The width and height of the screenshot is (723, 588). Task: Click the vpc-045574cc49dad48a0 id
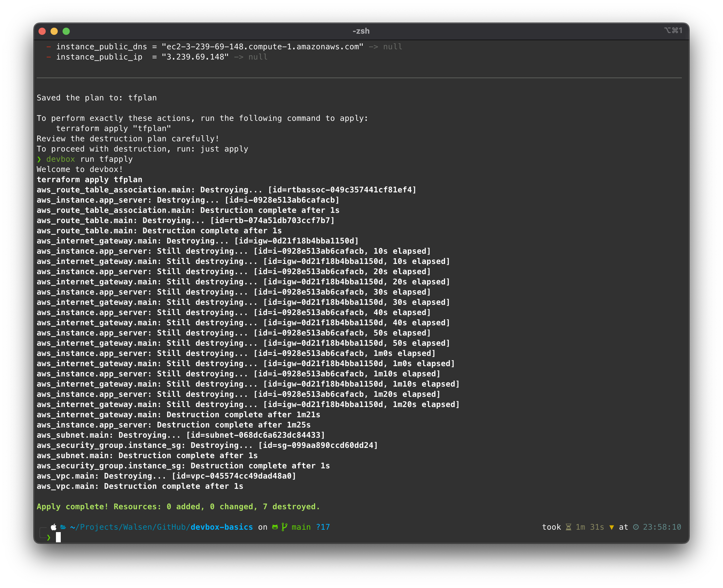[x=241, y=476]
